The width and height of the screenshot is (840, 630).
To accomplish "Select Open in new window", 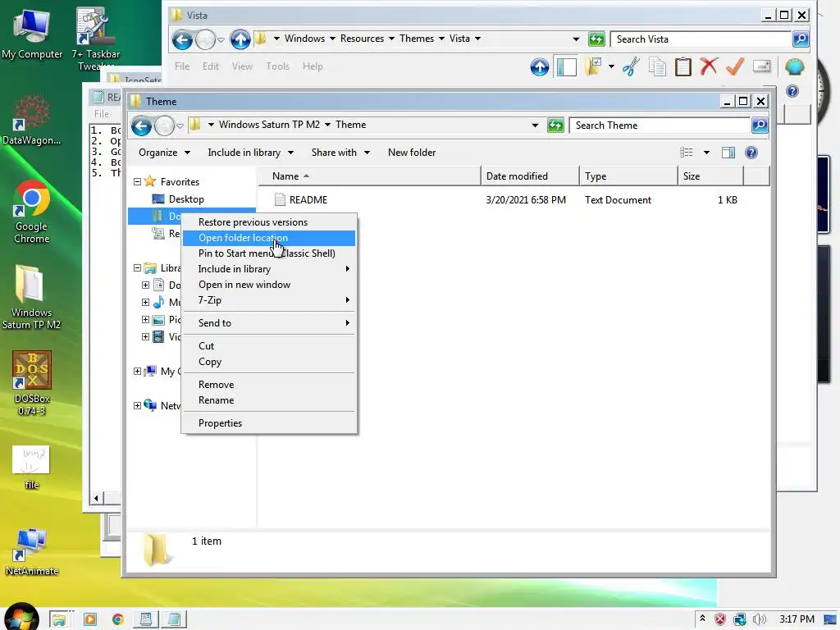I will coord(269,285).
